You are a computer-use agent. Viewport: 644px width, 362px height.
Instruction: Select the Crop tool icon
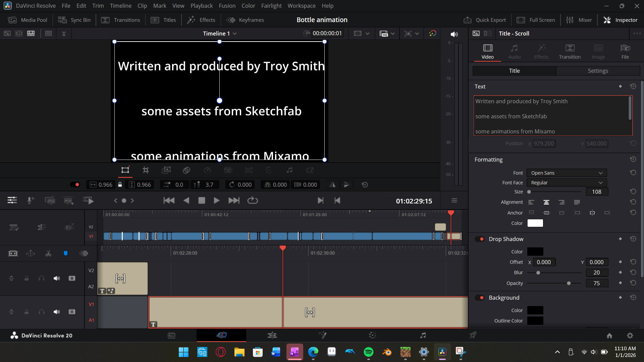point(146,170)
